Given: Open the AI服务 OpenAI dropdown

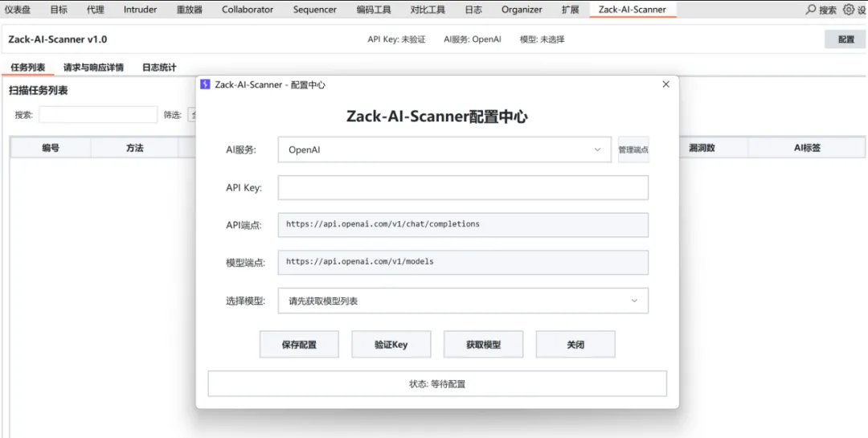Looking at the screenshot, I should click(444, 149).
